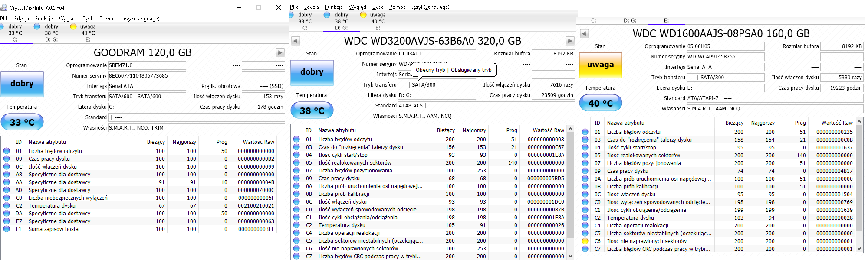The width and height of the screenshot is (868, 260).
Task: Click raw value 002100210021 in GOODRAM list
Action: pyautogui.click(x=256, y=205)
